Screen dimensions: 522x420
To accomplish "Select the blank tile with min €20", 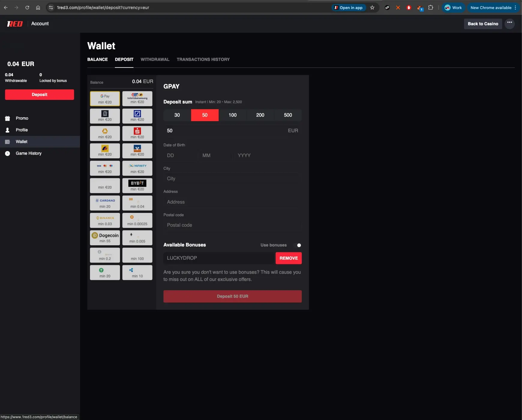I will (105, 186).
